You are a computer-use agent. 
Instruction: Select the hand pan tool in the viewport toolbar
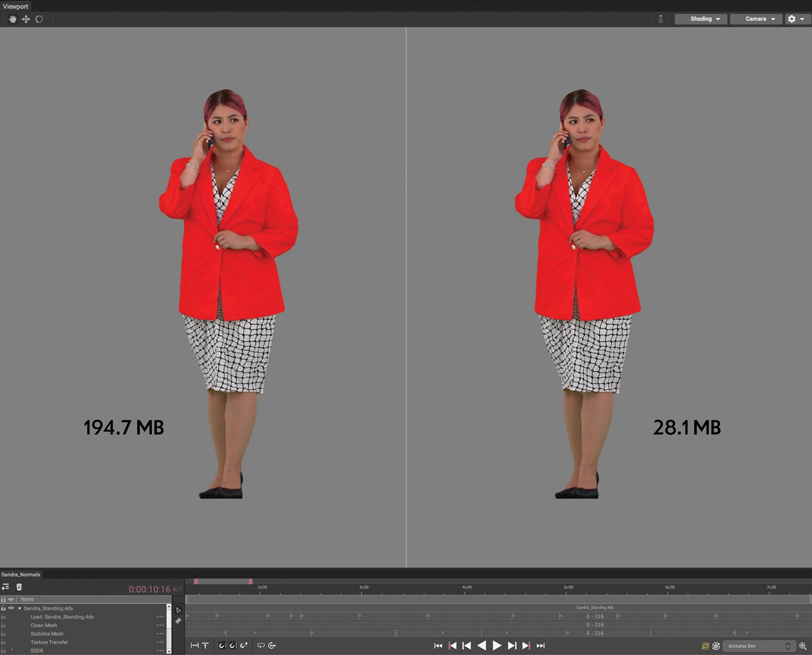13,19
